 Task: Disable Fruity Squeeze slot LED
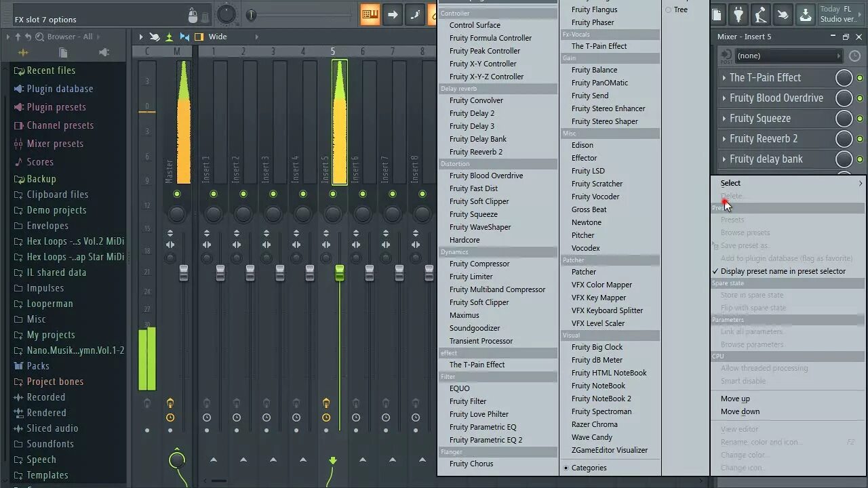(x=860, y=119)
